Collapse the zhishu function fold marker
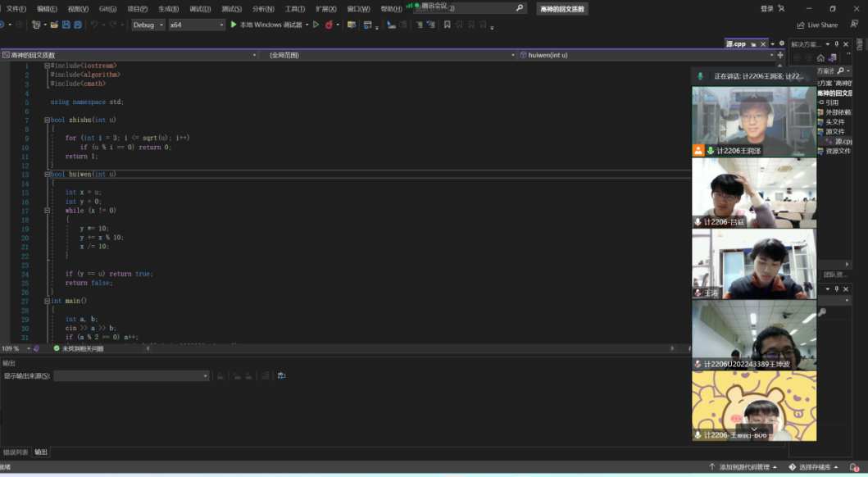Image resolution: width=868 pixels, height=477 pixels. tap(47, 120)
